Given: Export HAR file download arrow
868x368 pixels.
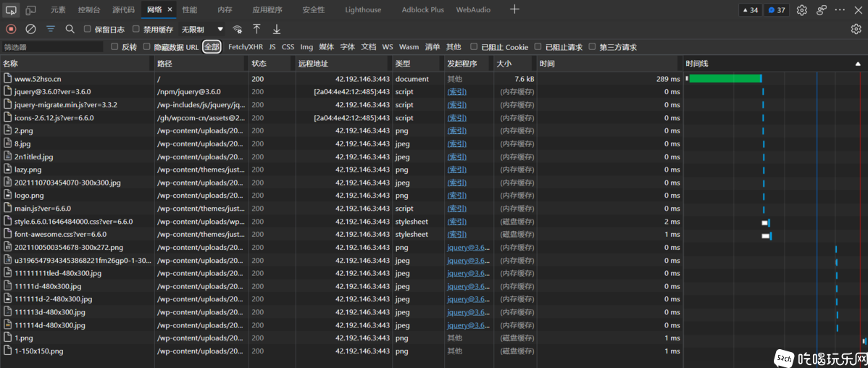Looking at the screenshot, I should coord(277,29).
